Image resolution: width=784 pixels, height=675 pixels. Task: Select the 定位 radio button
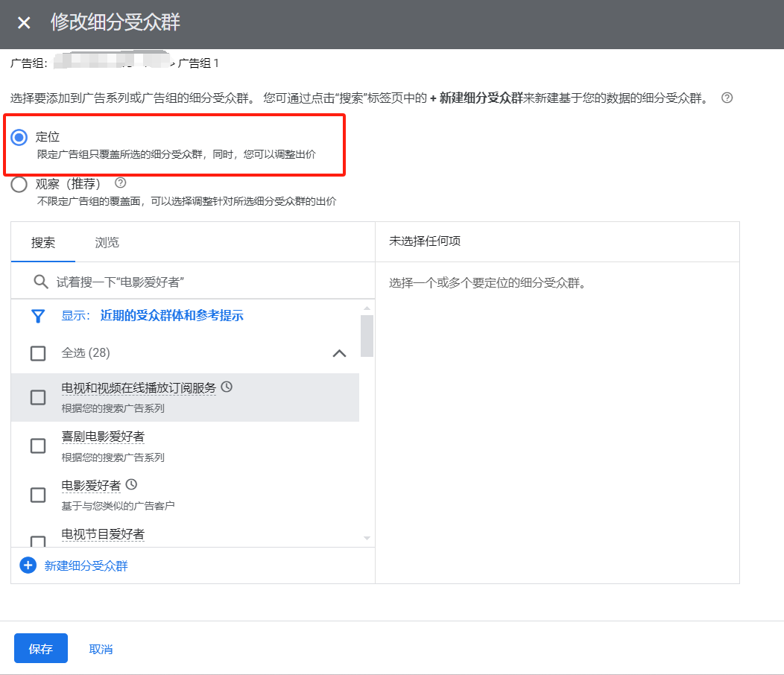point(19,137)
